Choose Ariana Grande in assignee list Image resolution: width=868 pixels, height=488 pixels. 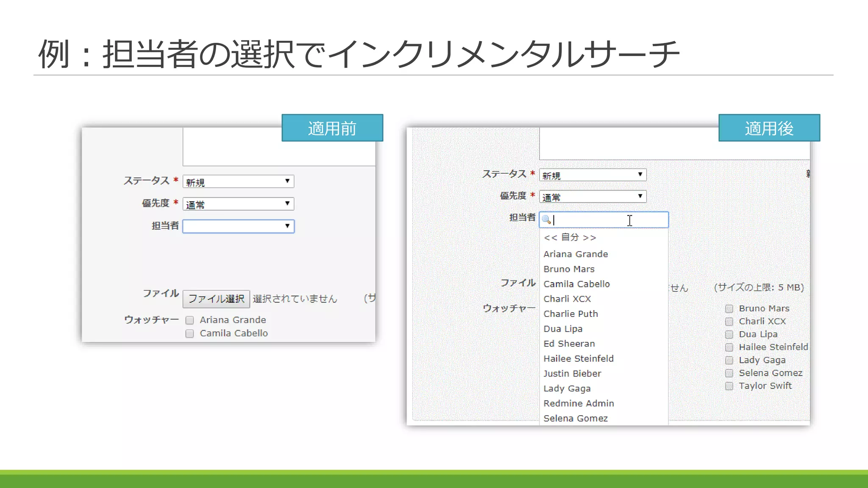(576, 254)
